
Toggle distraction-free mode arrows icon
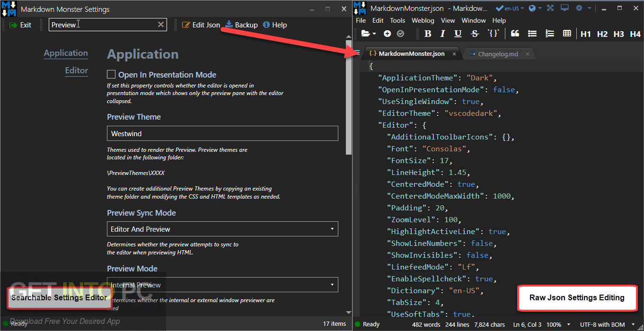(550, 8)
